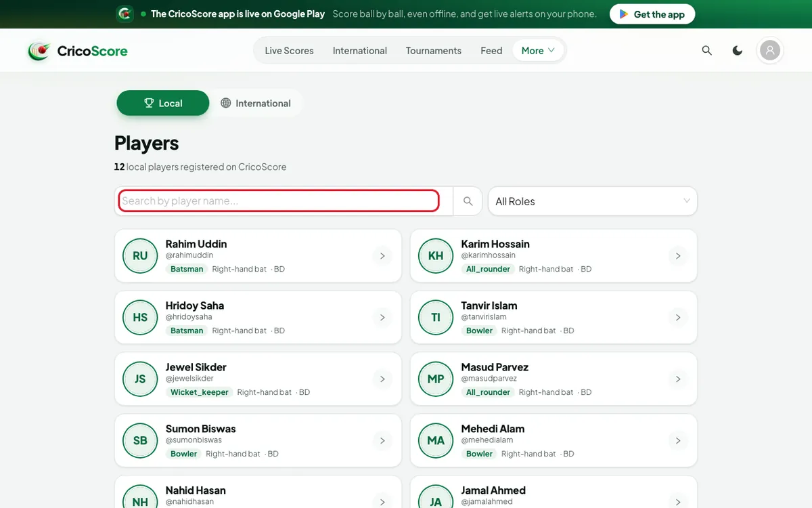
Task: Click the JS avatar for Jewel Sikder
Action: pos(140,379)
